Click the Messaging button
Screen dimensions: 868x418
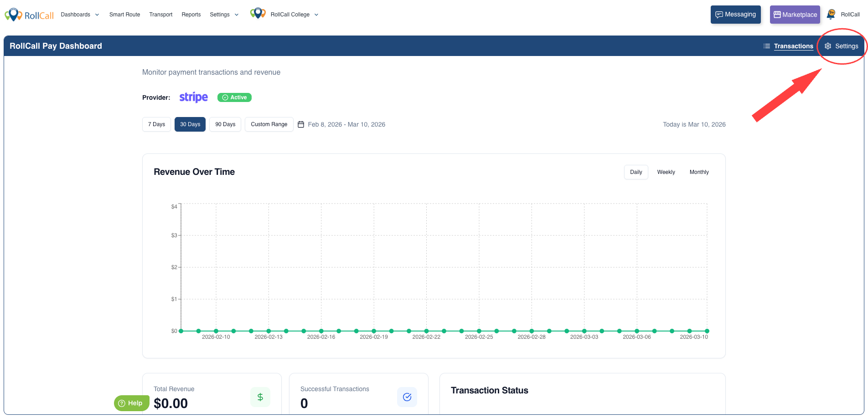click(x=735, y=15)
